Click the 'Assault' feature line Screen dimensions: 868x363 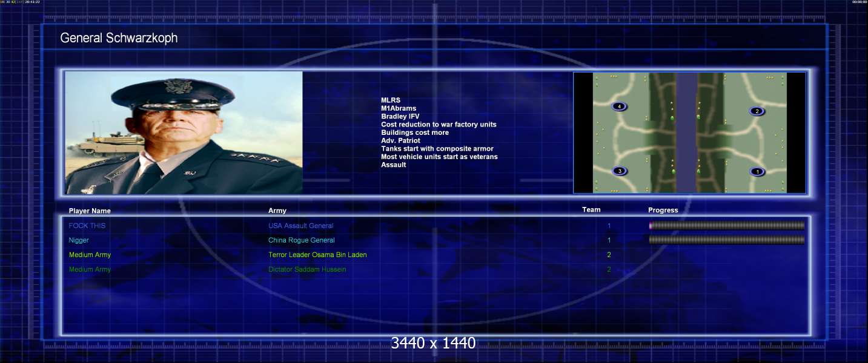(x=394, y=165)
